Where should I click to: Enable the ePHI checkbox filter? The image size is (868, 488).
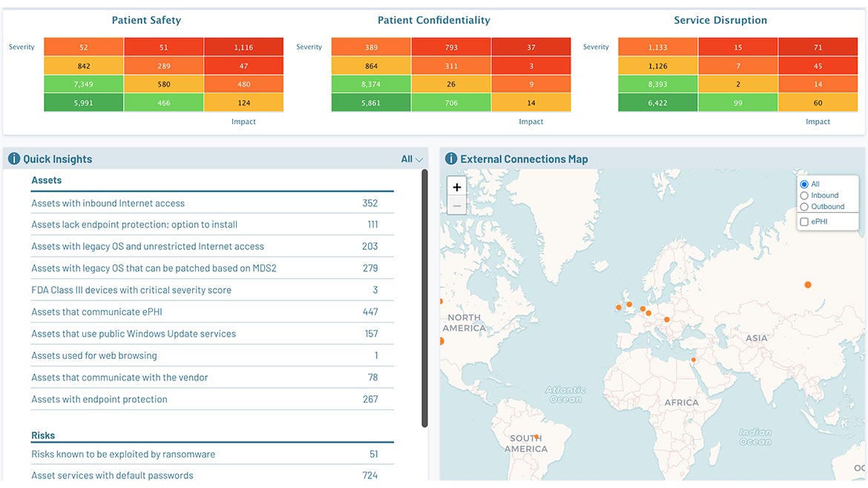pyautogui.click(x=804, y=221)
